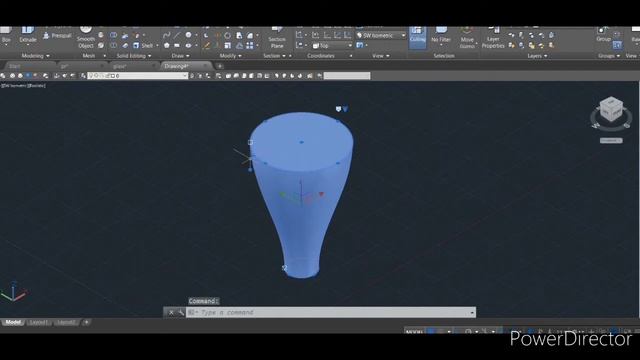Switch to the Layout1 tab
The width and height of the screenshot is (640, 360).
click(39, 322)
